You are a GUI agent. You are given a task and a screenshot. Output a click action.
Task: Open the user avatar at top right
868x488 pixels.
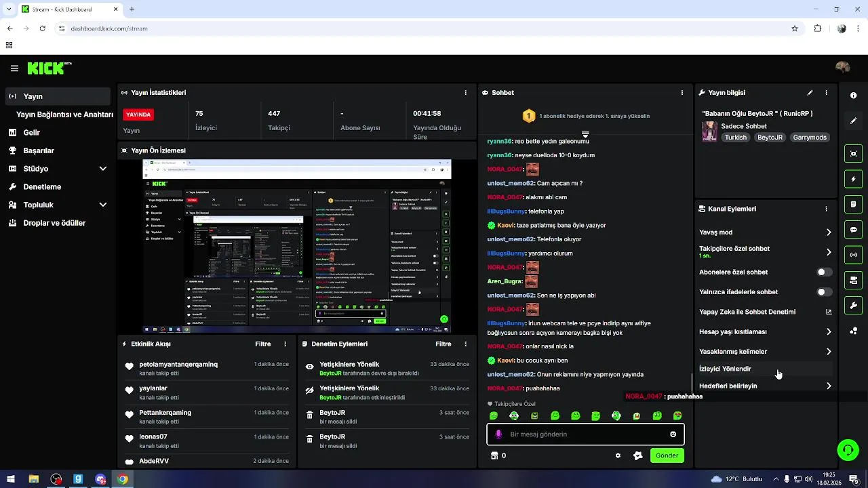(x=843, y=68)
